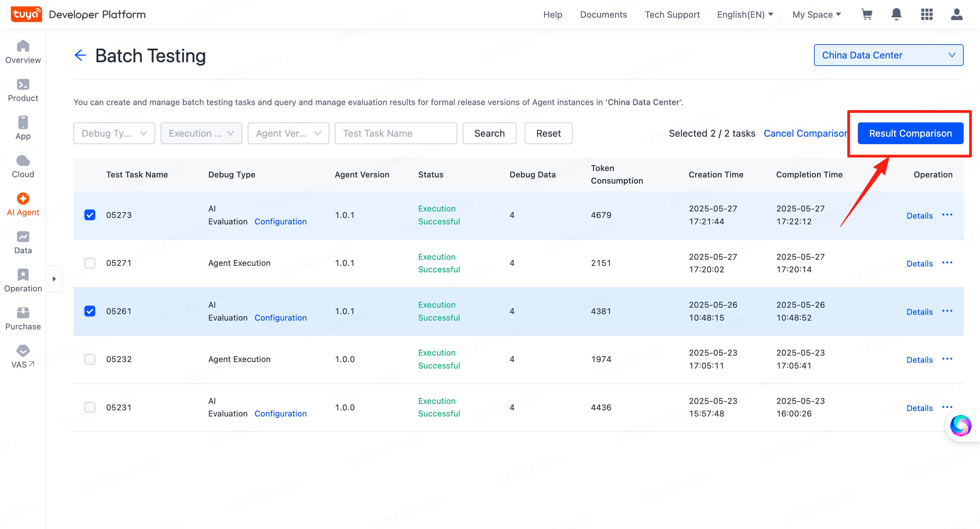The height and width of the screenshot is (529, 980).
Task: Check the checkbox for task 05271
Action: tap(90, 263)
